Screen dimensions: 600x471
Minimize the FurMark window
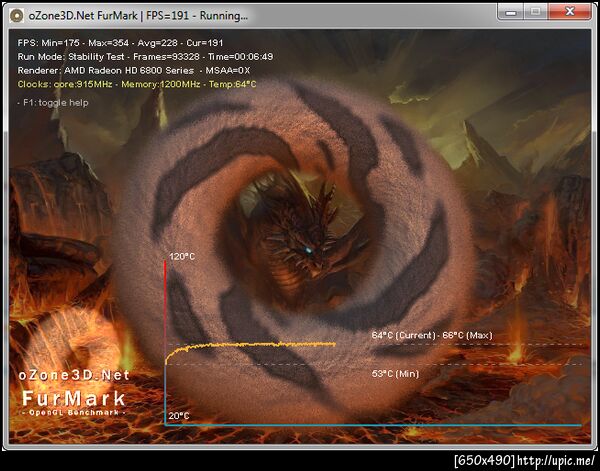(x=511, y=12)
